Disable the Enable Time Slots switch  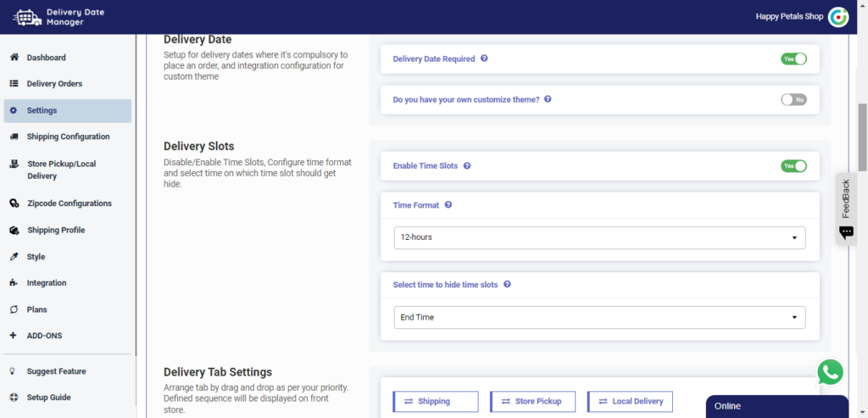[x=793, y=166]
